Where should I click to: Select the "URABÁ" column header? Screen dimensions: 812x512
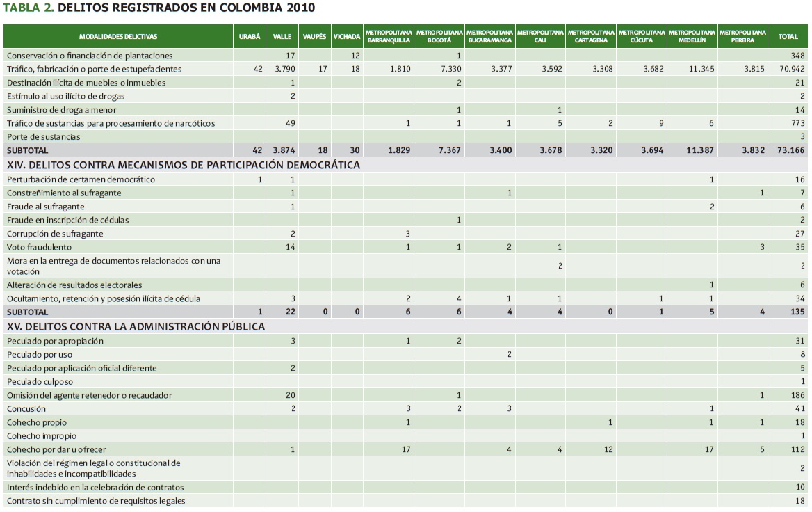tap(249, 36)
